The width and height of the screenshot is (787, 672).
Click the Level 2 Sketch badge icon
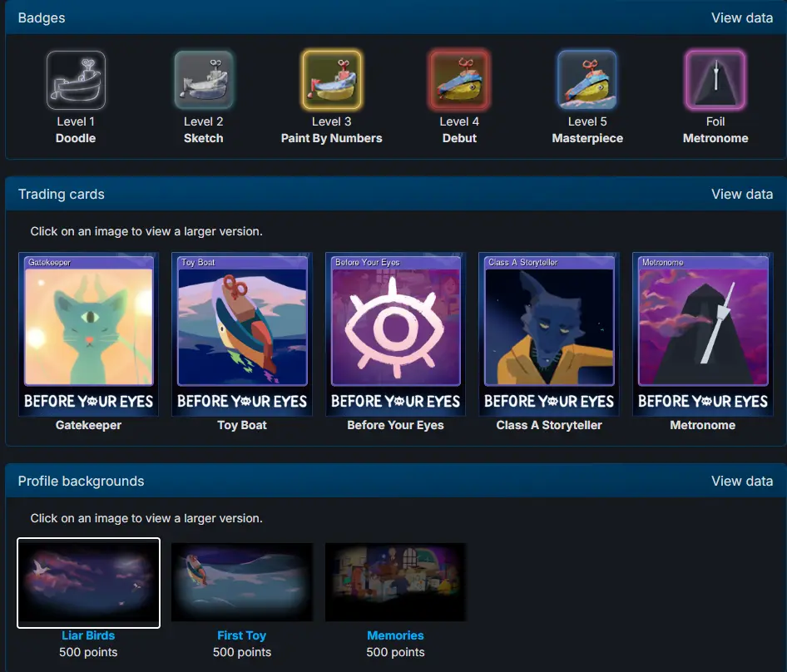204,81
